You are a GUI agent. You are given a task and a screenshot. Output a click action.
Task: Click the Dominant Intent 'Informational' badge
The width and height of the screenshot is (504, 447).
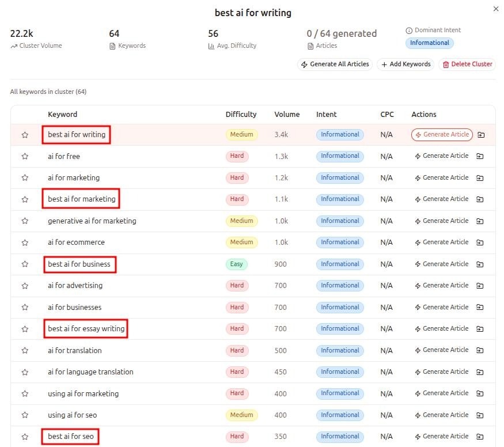[430, 43]
